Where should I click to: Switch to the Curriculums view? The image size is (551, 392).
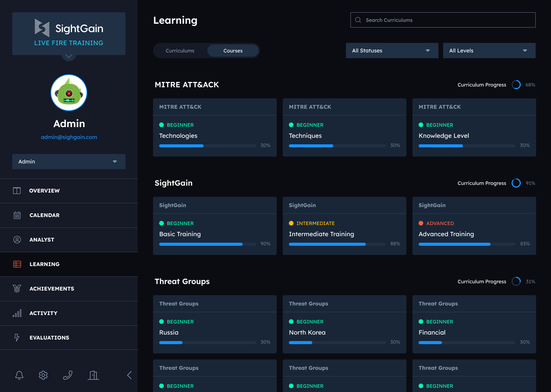(180, 51)
